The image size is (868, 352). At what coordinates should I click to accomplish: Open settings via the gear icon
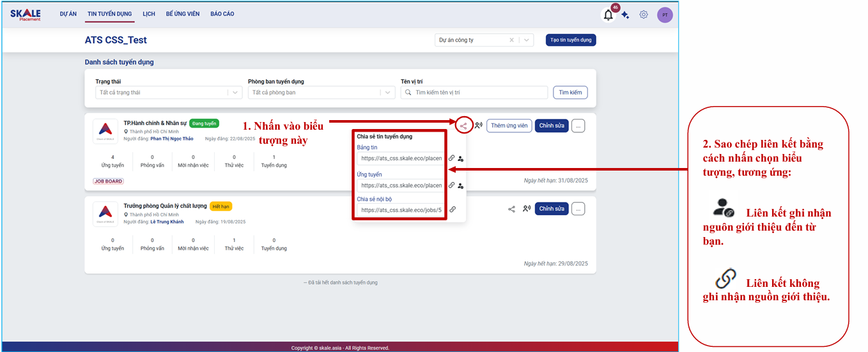[644, 15]
